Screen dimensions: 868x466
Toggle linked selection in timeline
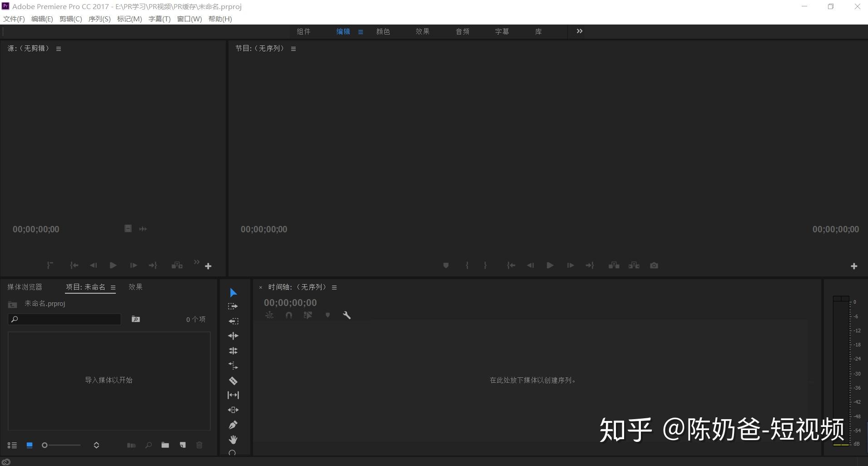click(x=308, y=315)
